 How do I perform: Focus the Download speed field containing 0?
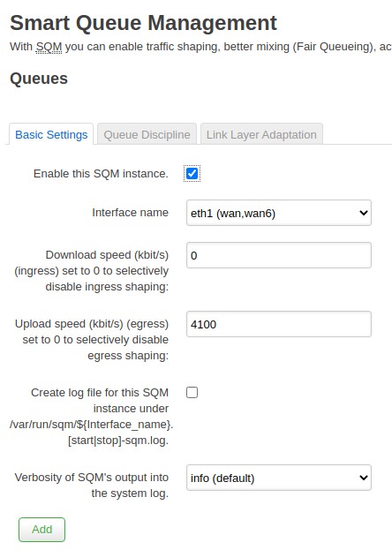click(x=279, y=255)
